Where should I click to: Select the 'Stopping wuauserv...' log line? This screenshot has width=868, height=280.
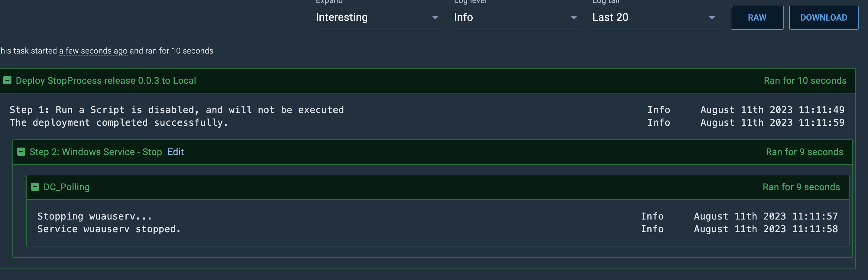(94, 216)
